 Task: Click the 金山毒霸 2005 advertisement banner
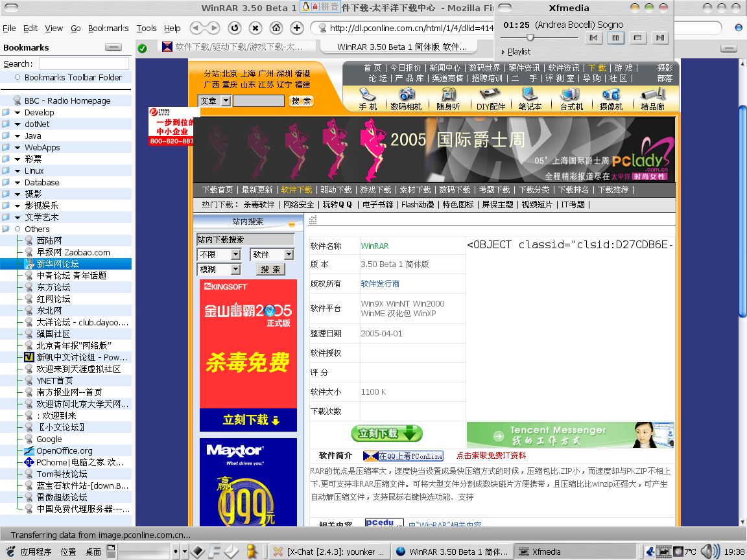(248, 355)
